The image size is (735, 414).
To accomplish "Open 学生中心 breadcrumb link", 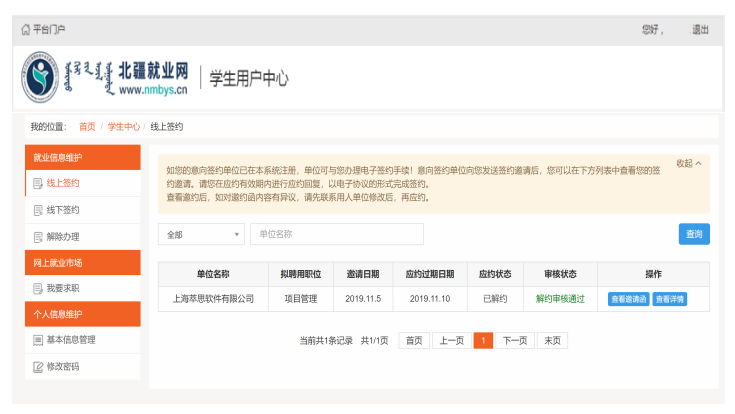I will pyautogui.click(x=123, y=127).
